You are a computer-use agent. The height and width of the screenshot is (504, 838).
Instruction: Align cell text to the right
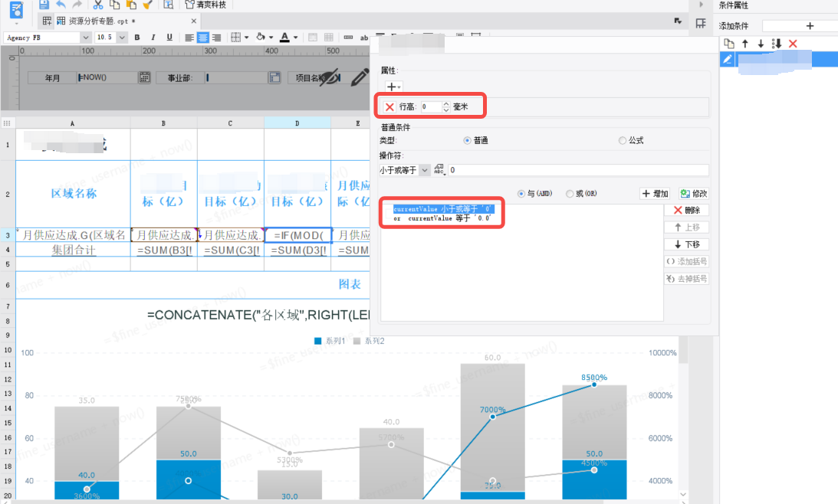tap(216, 38)
